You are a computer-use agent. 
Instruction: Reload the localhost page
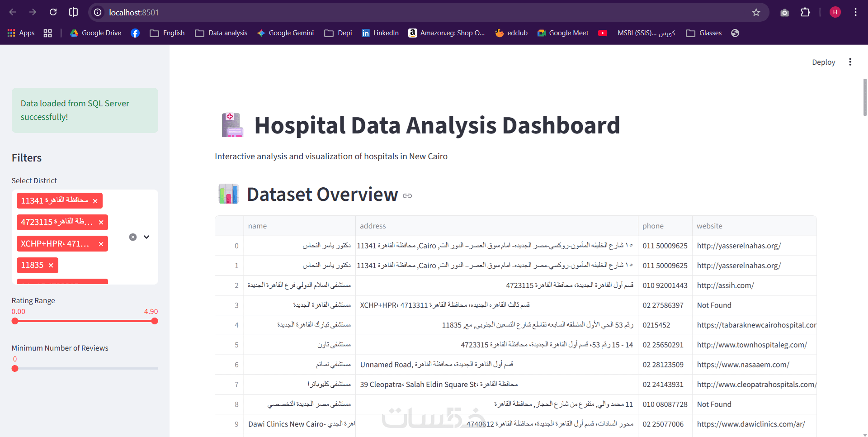point(53,12)
